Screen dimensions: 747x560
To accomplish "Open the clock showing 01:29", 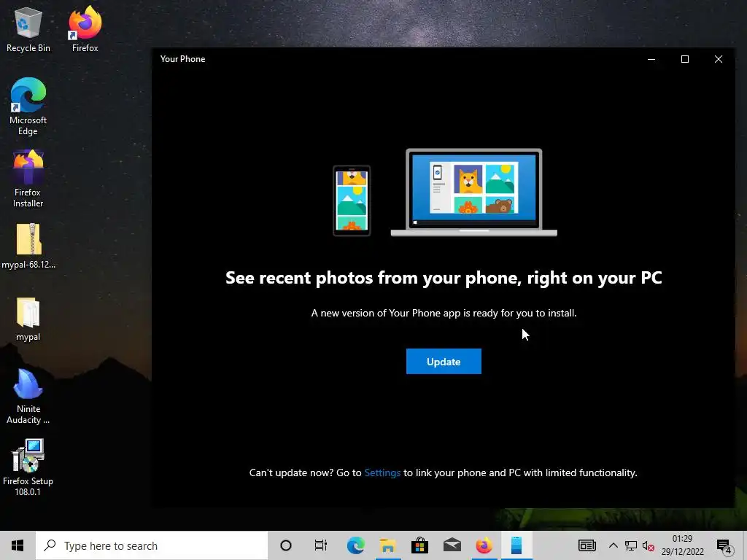I will pyautogui.click(x=682, y=545).
